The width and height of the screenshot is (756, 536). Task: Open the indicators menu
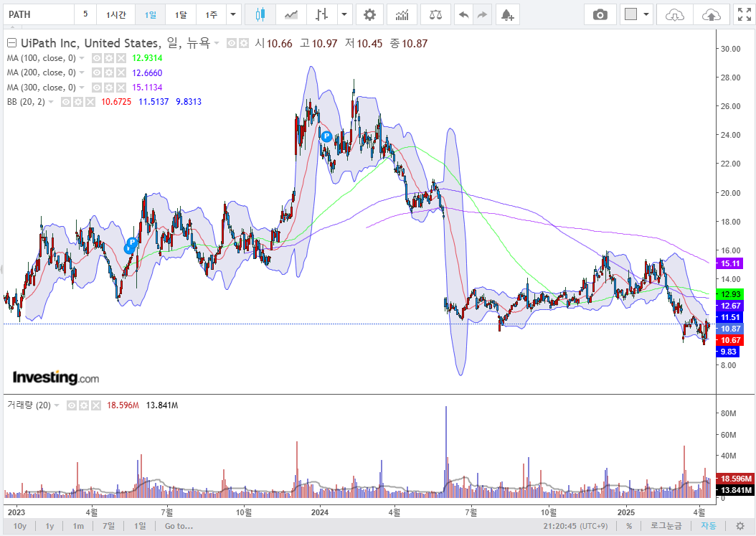(x=402, y=14)
